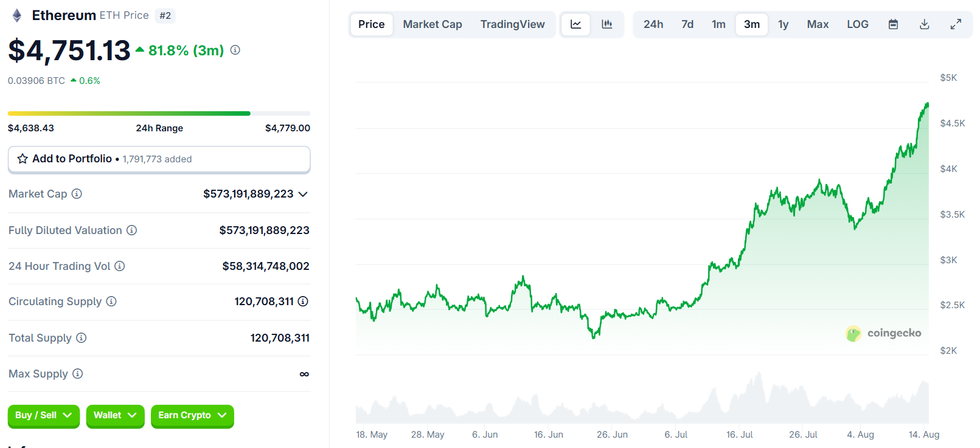Show Max Supply info icon
This screenshot has height=448, width=980.
point(78,374)
